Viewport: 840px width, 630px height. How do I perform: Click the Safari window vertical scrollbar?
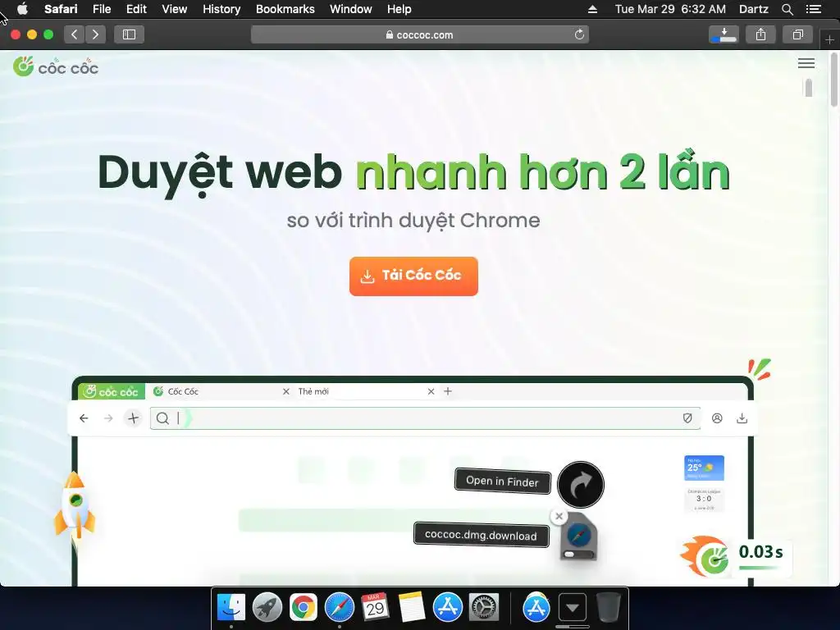pos(834,80)
